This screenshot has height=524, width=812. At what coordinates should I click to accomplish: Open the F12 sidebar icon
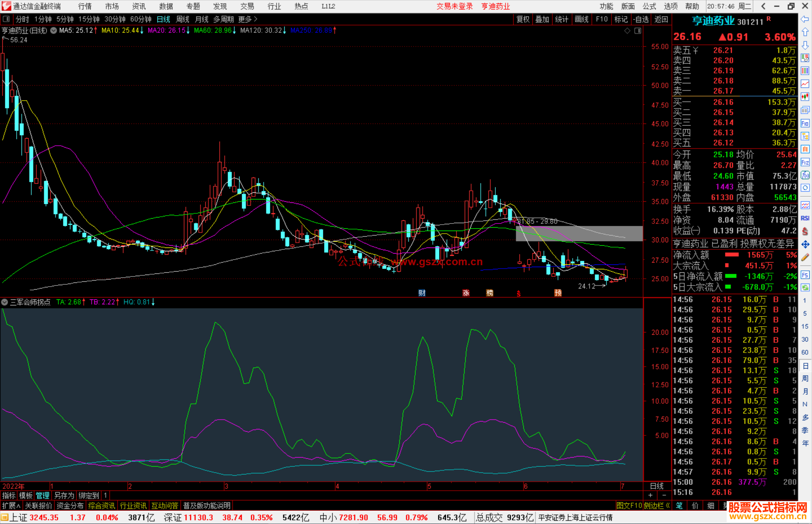click(805, 162)
